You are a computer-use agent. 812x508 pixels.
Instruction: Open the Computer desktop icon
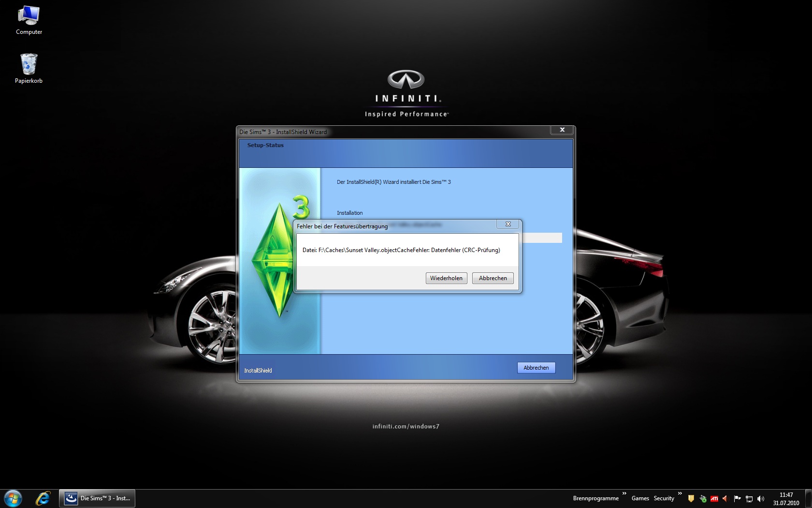click(29, 20)
